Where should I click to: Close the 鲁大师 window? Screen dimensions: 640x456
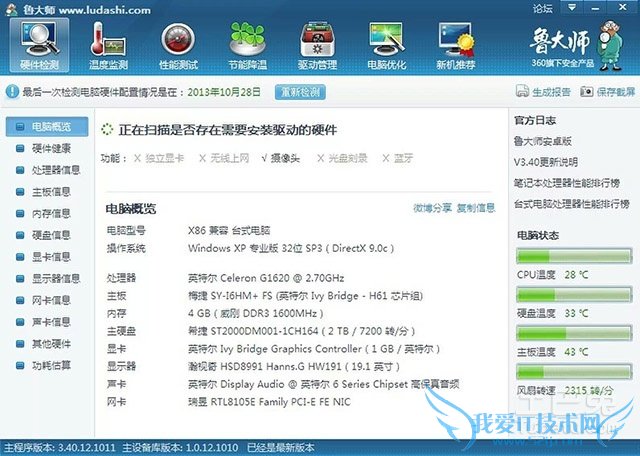(622, 7)
